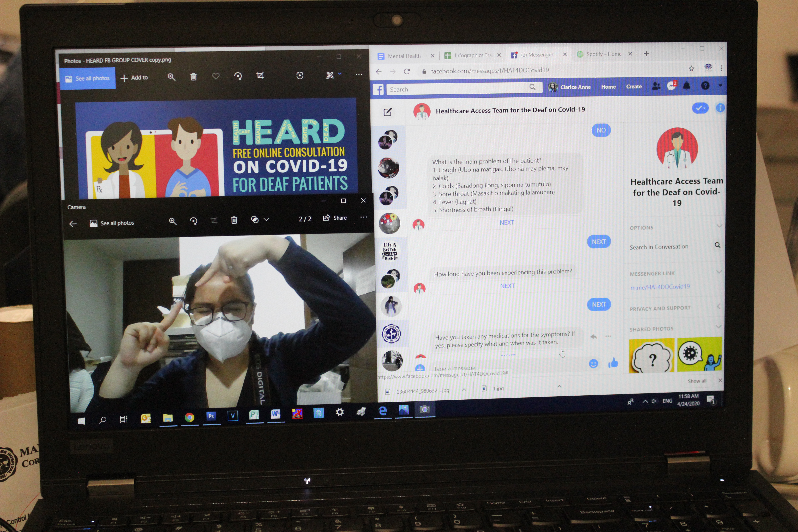Open options chevron for 13603444 download
This screenshot has width=798, height=532.
click(x=464, y=389)
